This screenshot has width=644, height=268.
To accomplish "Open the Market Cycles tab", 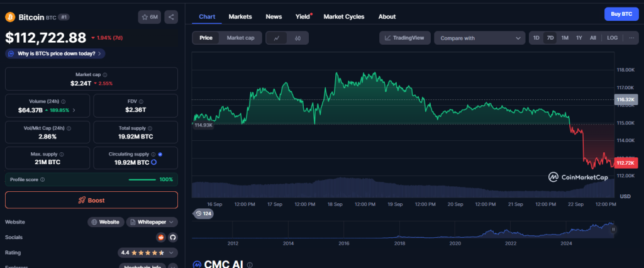I will click(343, 16).
